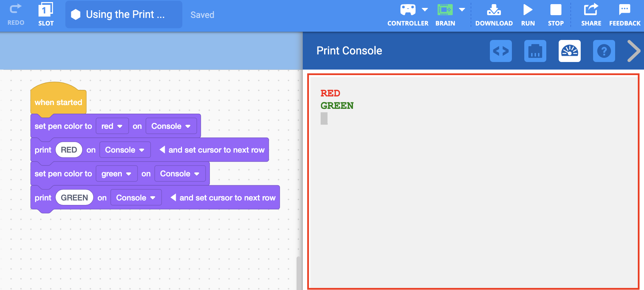644x290 pixels.
Task: Click the Brain icon in the toolbar
Action: click(445, 10)
